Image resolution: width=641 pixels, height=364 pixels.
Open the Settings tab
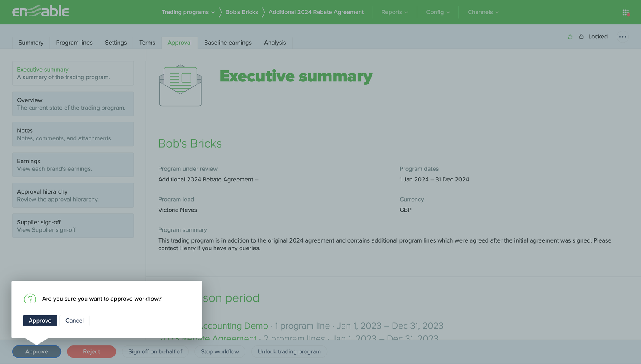click(116, 43)
